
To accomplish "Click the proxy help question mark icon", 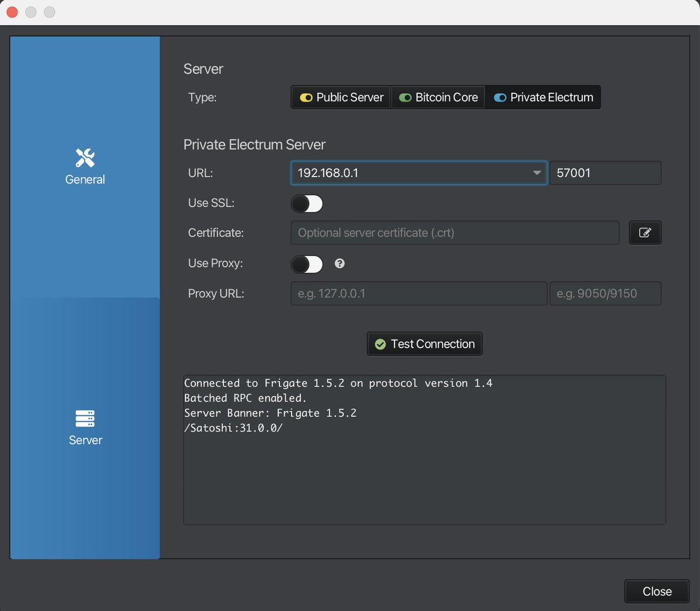I will [x=339, y=264].
